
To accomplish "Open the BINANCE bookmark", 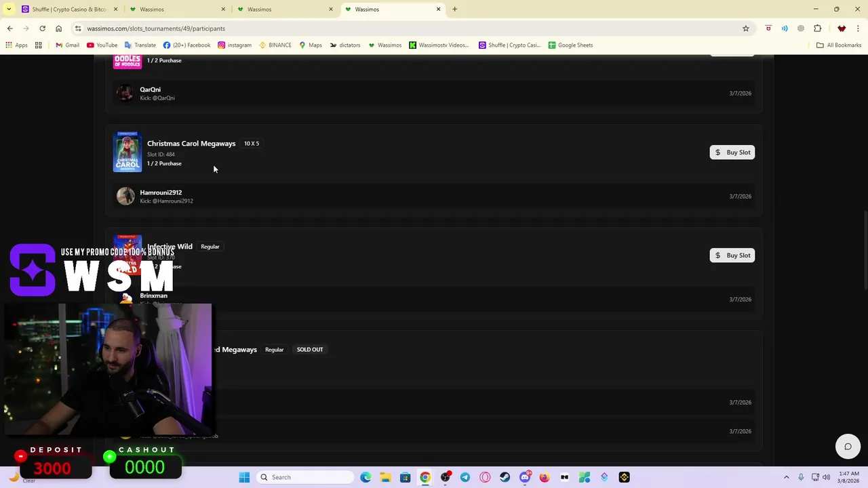I will [x=275, y=45].
